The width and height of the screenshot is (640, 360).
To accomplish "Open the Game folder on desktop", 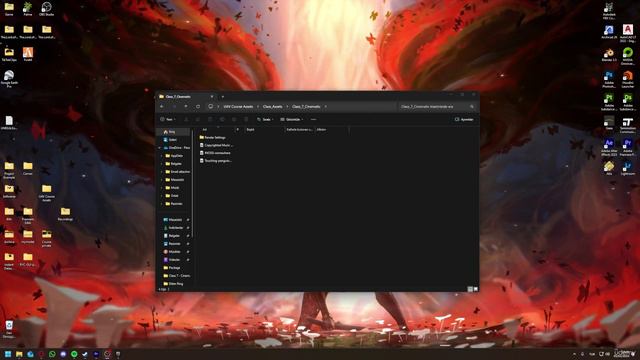I will click(x=9, y=9).
